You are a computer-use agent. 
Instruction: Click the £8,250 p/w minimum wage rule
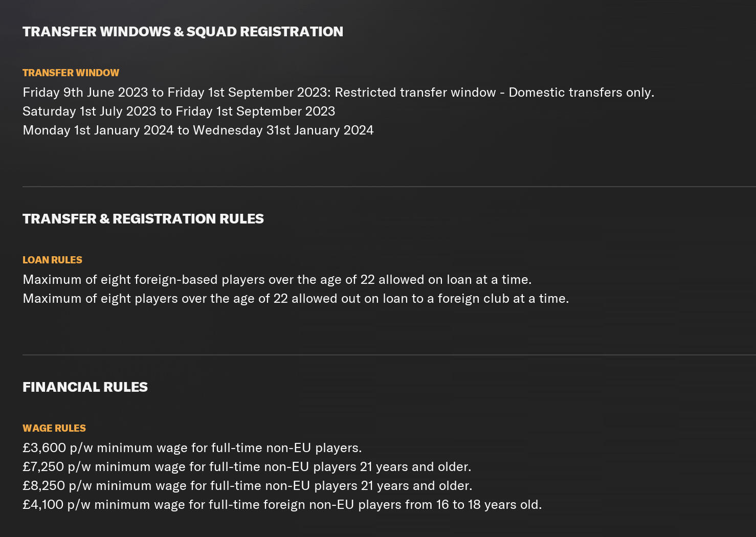coord(248,486)
